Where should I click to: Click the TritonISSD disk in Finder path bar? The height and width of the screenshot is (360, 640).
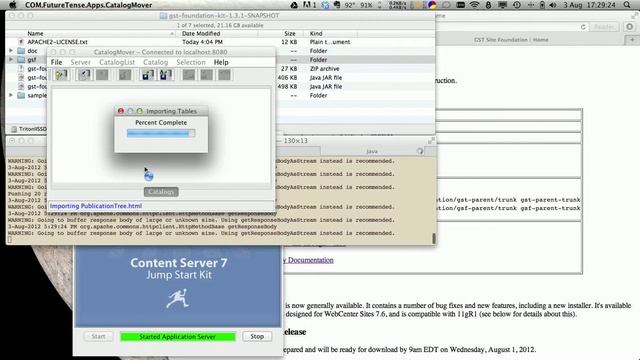pyautogui.click(x=29, y=129)
